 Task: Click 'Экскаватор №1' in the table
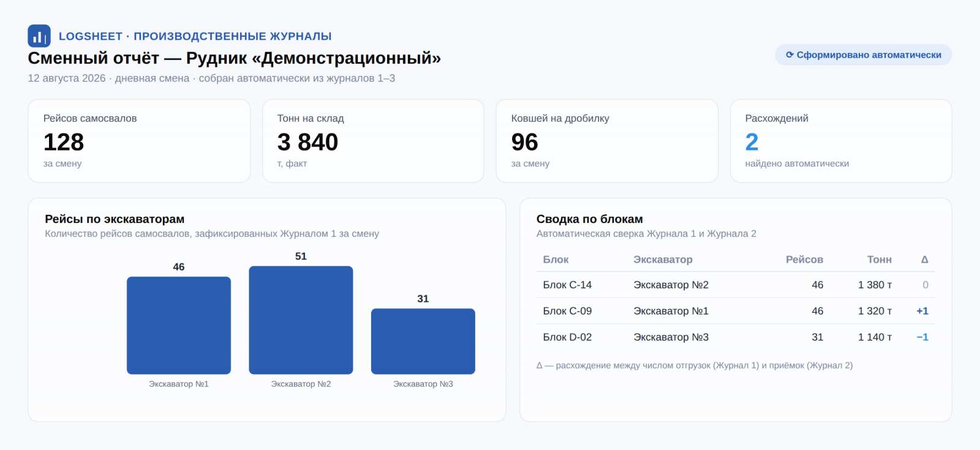click(671, 311)
